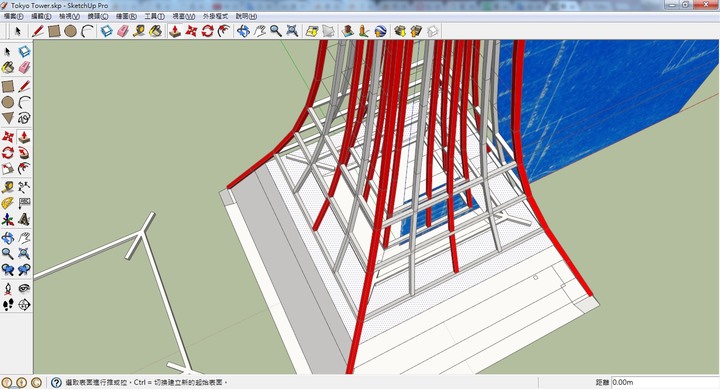Image resolution: width=720 pixels, height=389 pixels.
Task: Select the Move tool in top toolbar
Action: 191,31
